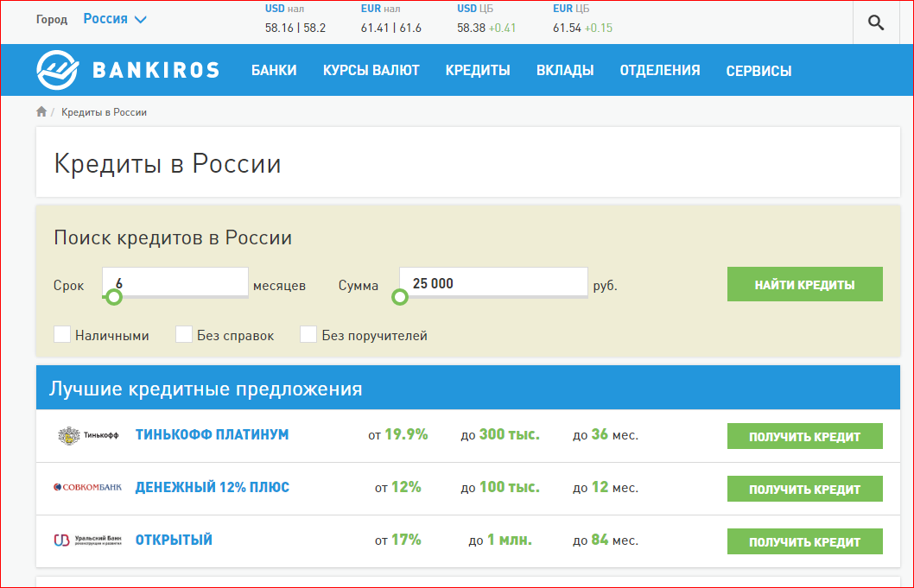Click the Тинькофф rate от 19.9%
Viewport: 914px width, 588px height.
click(x=398, y=434)
